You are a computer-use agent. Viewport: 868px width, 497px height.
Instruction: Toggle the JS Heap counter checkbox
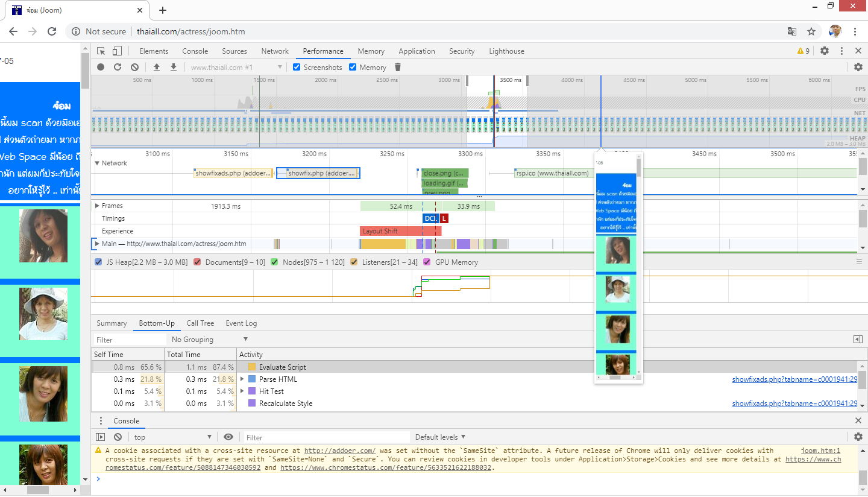click(x=99, y=262)
